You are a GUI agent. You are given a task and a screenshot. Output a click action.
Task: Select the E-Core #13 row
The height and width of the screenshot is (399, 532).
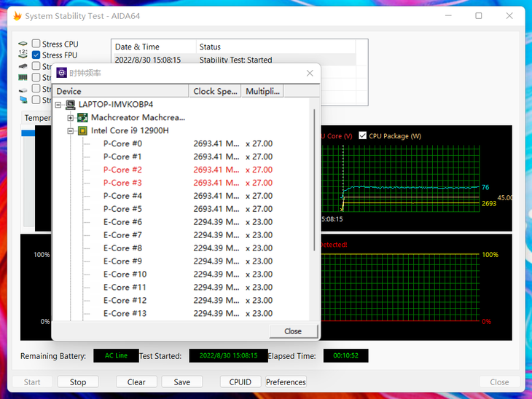click(x=181, y=313)
